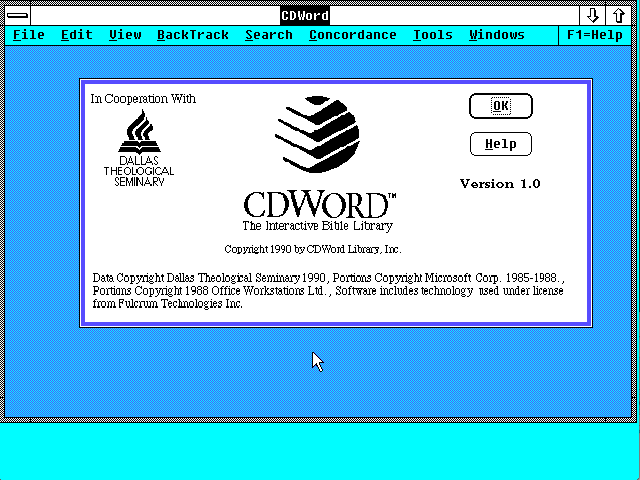This screenshot has height=480, width=640.
Task: Open the BackTrack menu
Action: (193, 35)
